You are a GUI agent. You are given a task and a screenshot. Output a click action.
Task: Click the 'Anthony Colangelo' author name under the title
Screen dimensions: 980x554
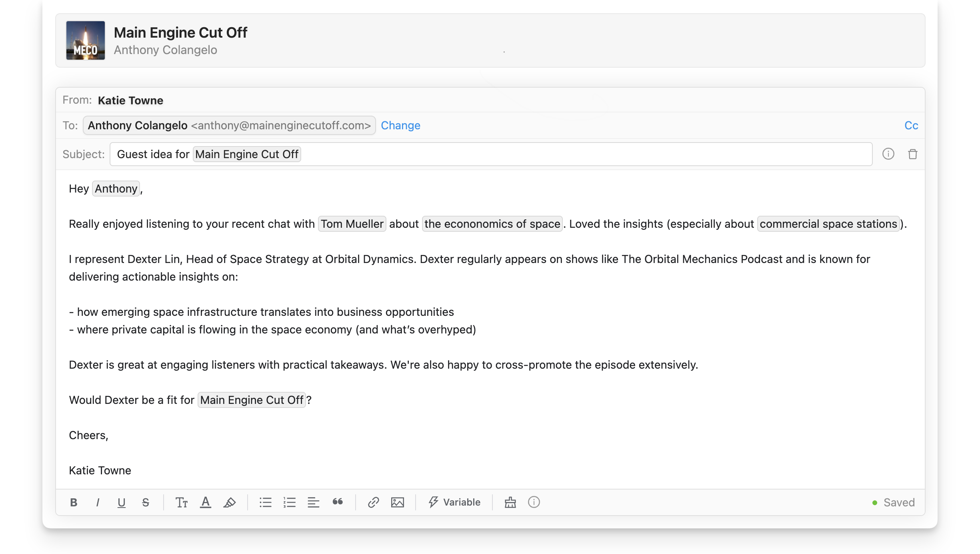point(166,50)
